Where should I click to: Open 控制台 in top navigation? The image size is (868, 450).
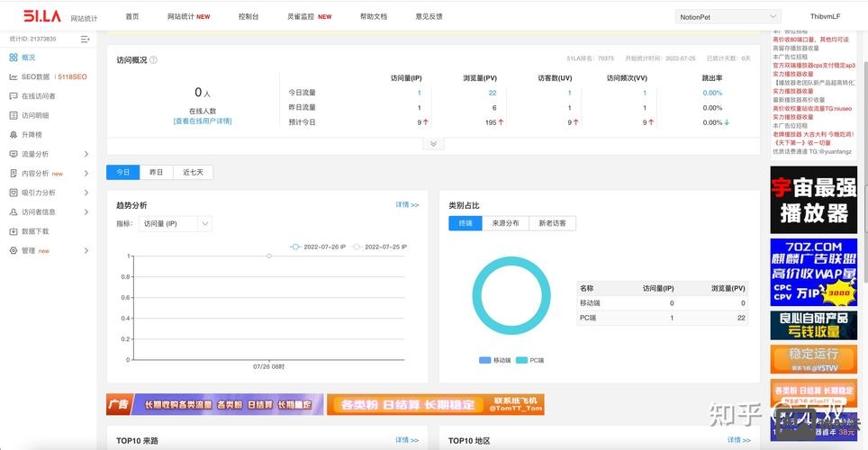pos(249,16)
